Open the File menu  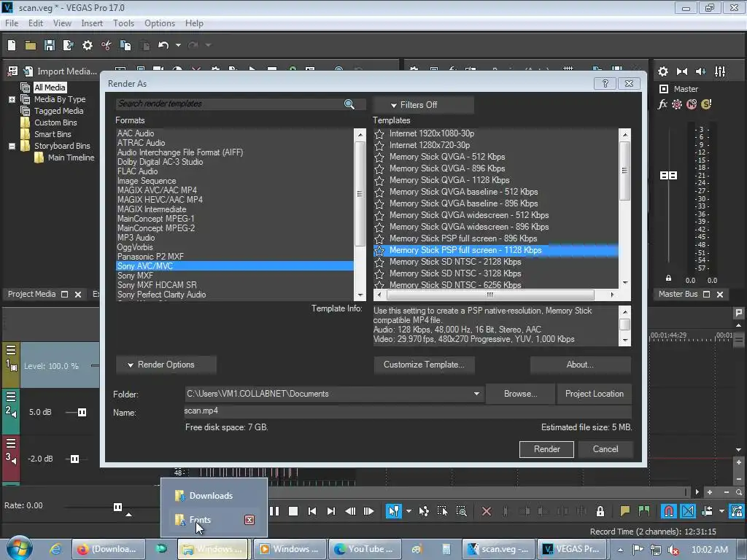[x=12, y=23]
